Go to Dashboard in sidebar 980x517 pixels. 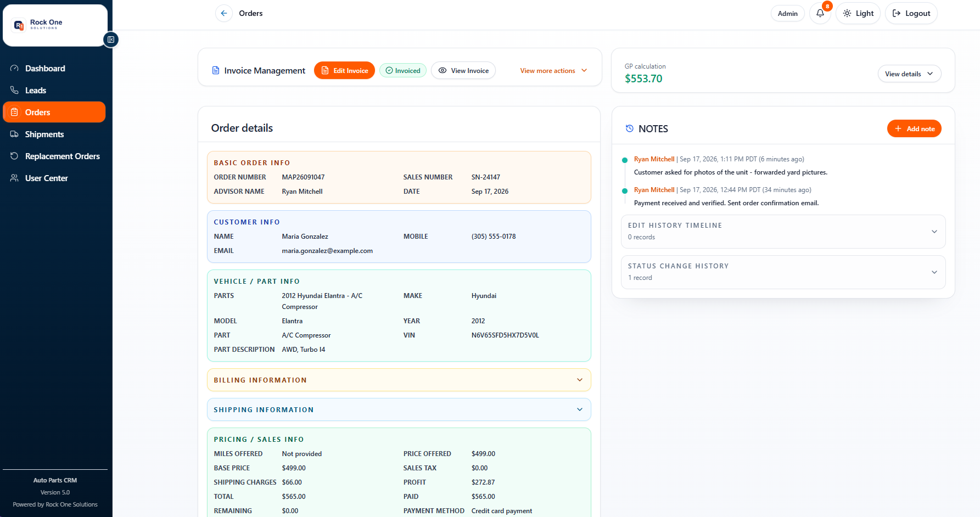pyautogui.click(x=54, y=69)
